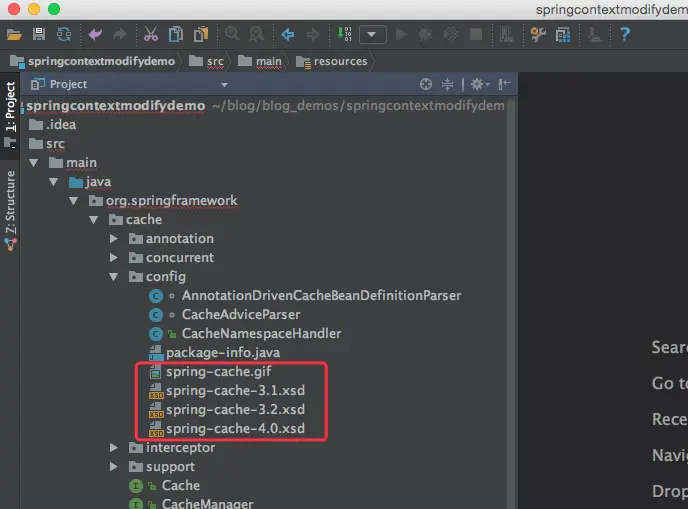The image size is (688, 509).
Task: Click the Hide Project panel icon
Action: pos(505,84)
